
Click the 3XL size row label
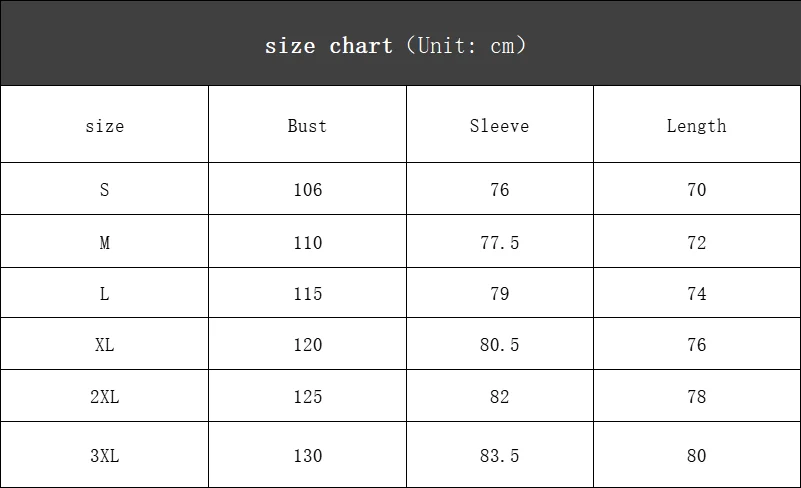pyautogui.click(x=105, y=455)
